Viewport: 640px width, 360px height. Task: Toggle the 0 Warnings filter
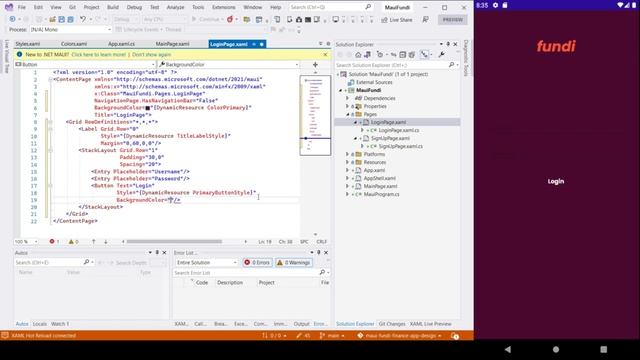coord(294,262)
